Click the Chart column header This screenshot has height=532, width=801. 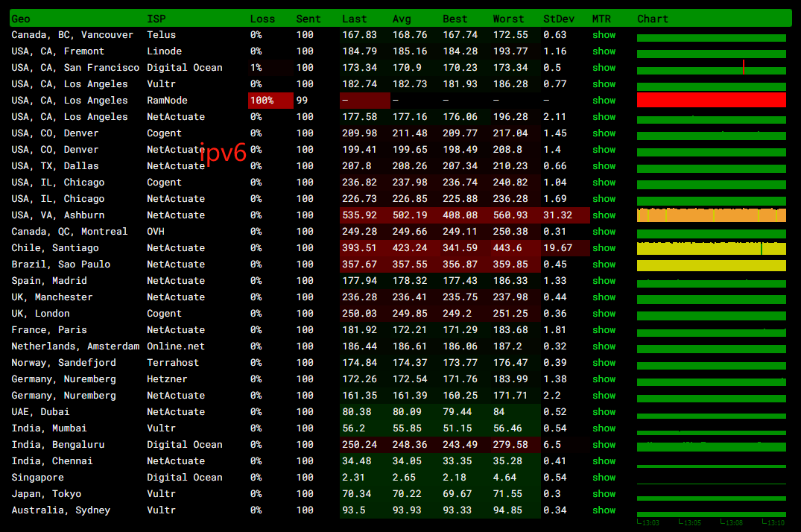pos(653,19)
